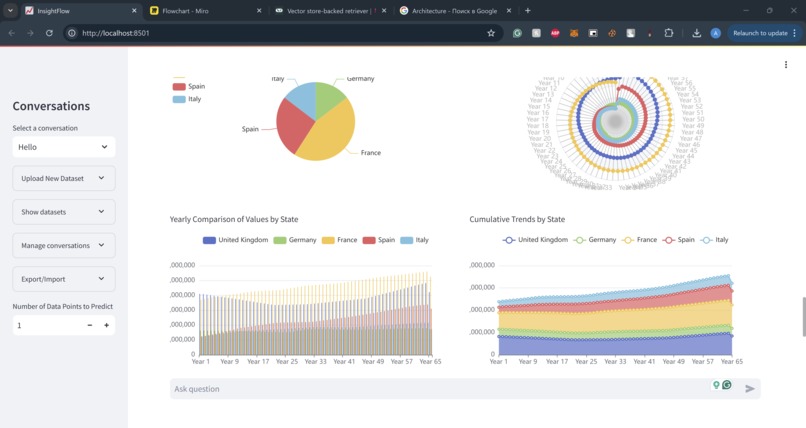
Task: Click the Grammarly icon in the question box
Action: pos(727,384)
